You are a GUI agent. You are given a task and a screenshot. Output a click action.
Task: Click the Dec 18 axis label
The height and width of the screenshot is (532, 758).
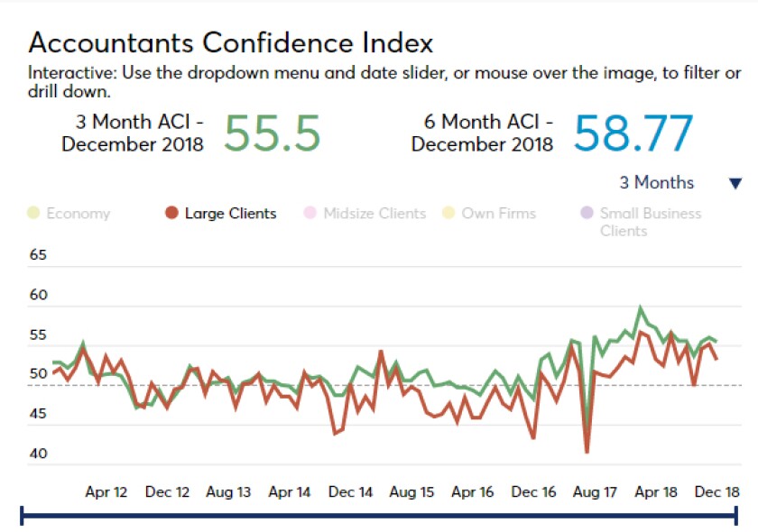716,492
